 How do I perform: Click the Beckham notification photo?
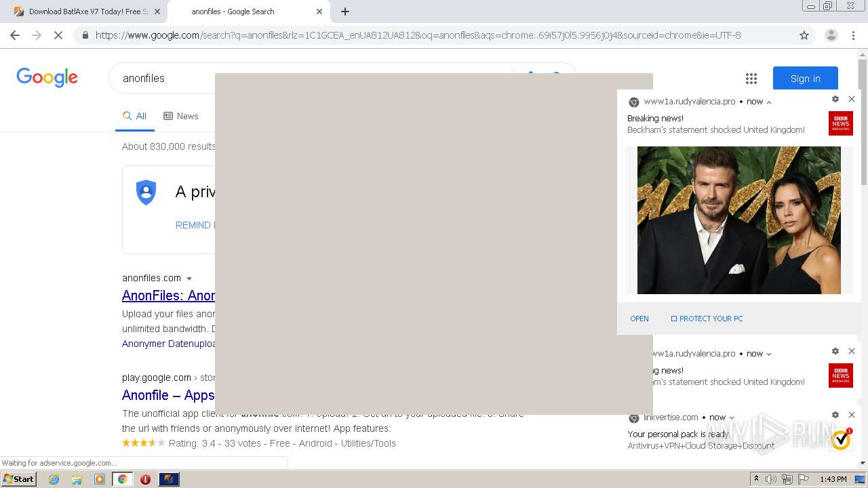pyautogui.click(x=739, y=220)
